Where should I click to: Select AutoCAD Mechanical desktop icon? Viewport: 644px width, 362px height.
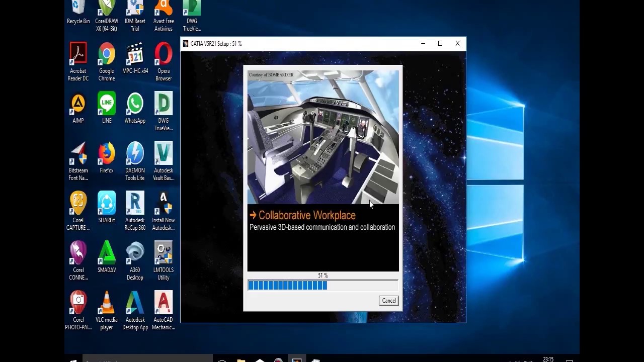(x=164, y=311)
